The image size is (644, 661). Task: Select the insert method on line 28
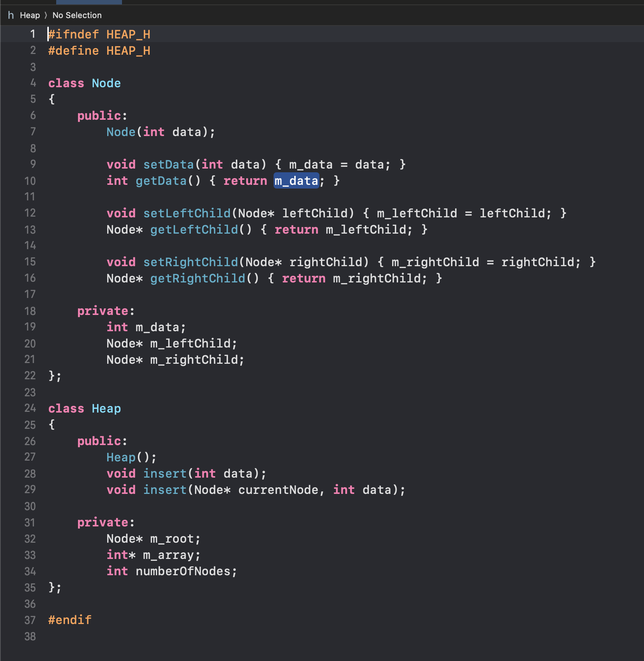(165, 473)
